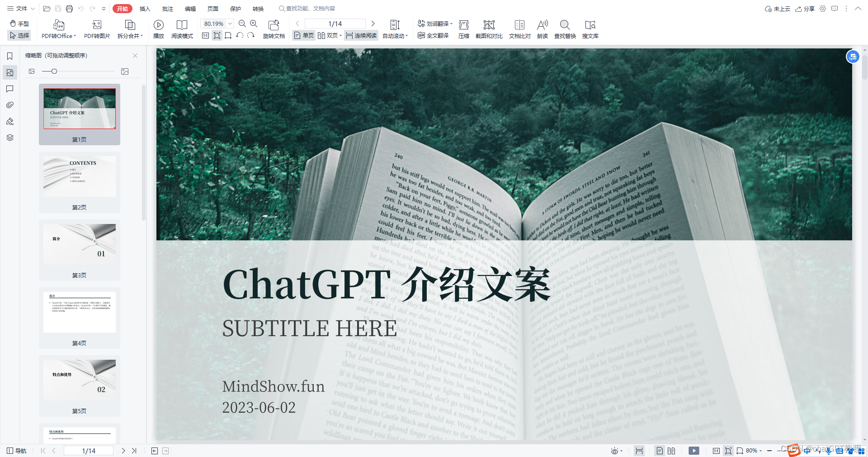Click PDF to image (PDF转图片) icon
Image resolution: width=868 pixels, height=457 pixels.
point(97,29)
